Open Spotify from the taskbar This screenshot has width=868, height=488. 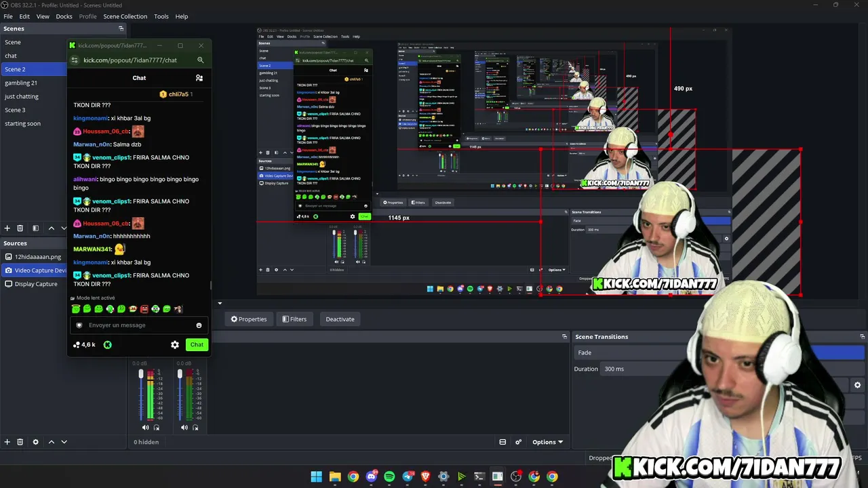tap(389, 476)
